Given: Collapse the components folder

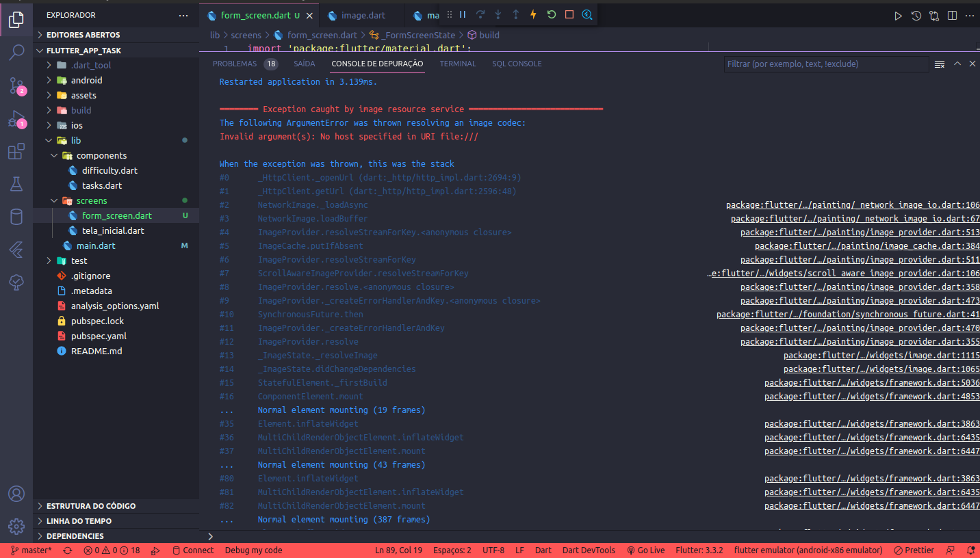Looking at the screenshot, I should click(116, 155).
